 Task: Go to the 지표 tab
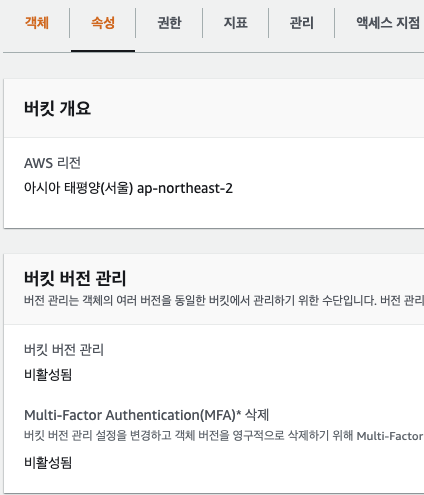[235, 23]
